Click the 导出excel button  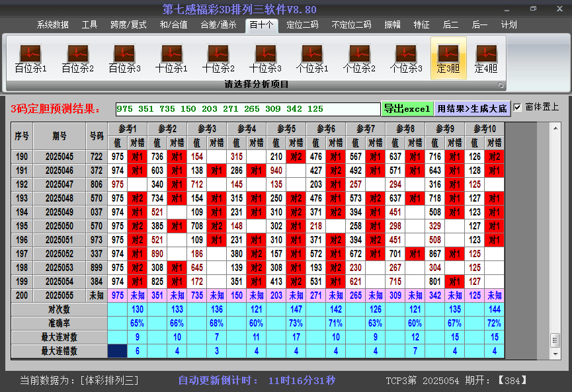pos(407,108)
